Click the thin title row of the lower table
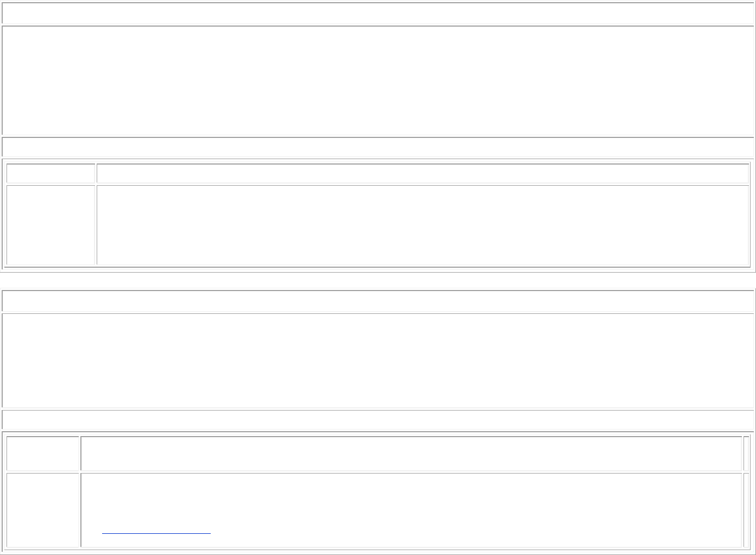756x555 pixels. coord(377,301)
